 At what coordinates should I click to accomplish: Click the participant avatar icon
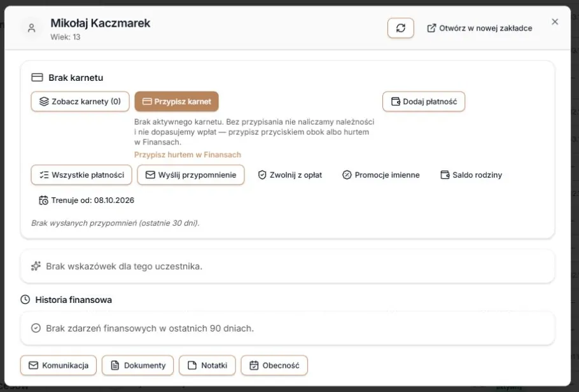pos(32,28)
